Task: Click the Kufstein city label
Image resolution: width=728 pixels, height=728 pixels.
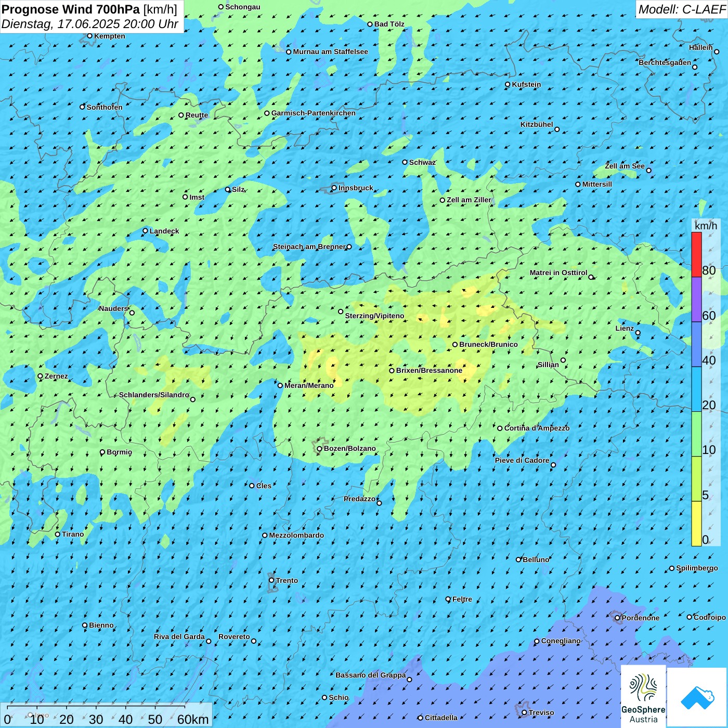Action: point(526,84)
